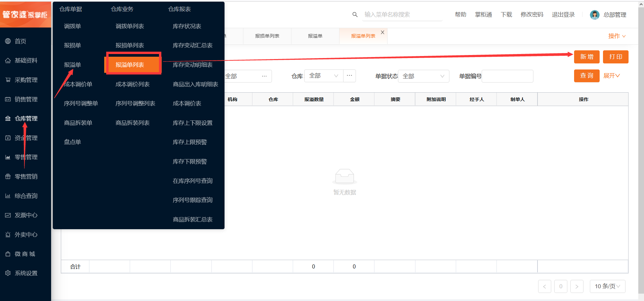This screenshot has width=644, height=301.
Task: Click the 金额 column header
Action: [x=355, y=99]
